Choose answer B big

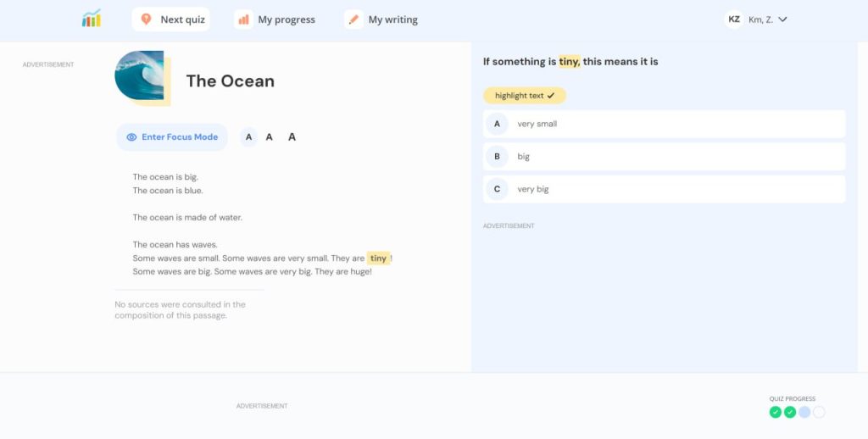(x=665, y=157)
